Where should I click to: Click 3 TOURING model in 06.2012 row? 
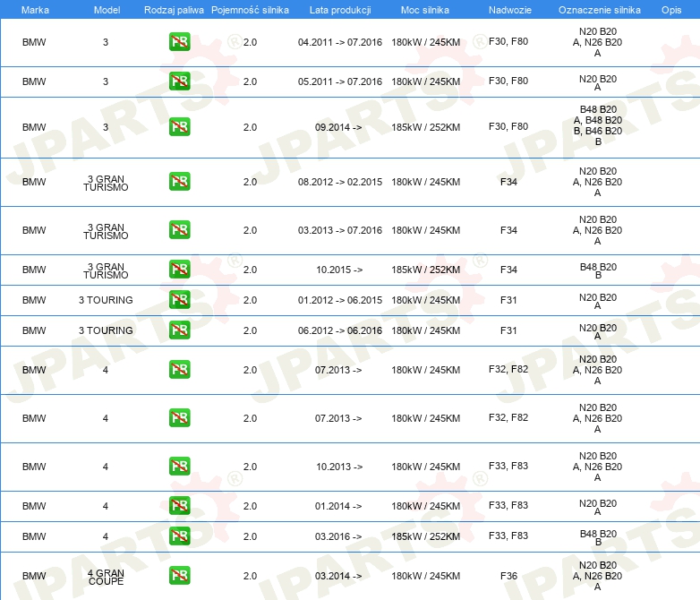coord(106,330)
